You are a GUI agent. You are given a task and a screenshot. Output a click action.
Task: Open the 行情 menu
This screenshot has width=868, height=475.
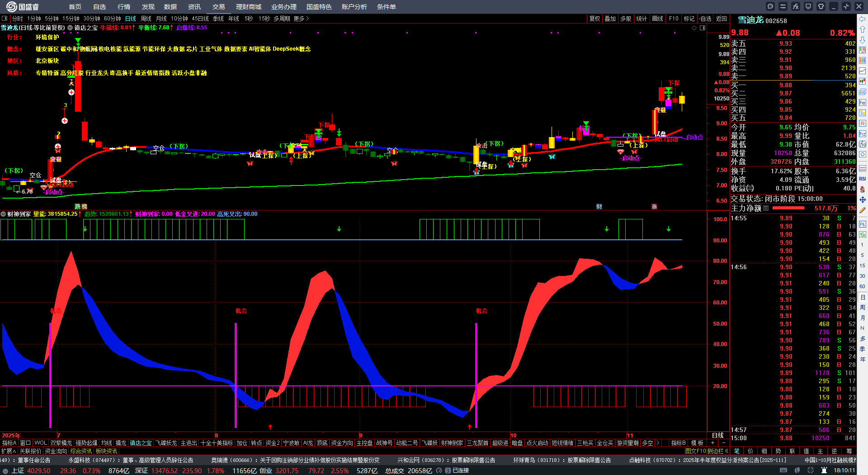124,7
